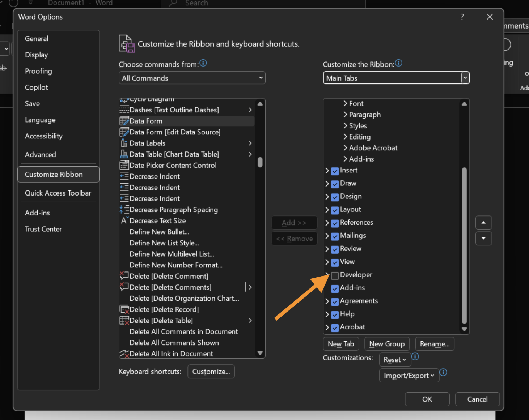The image size is (529, 420).
Task: Click the Delete [Delete Table] icon
Action: (124, 321)
